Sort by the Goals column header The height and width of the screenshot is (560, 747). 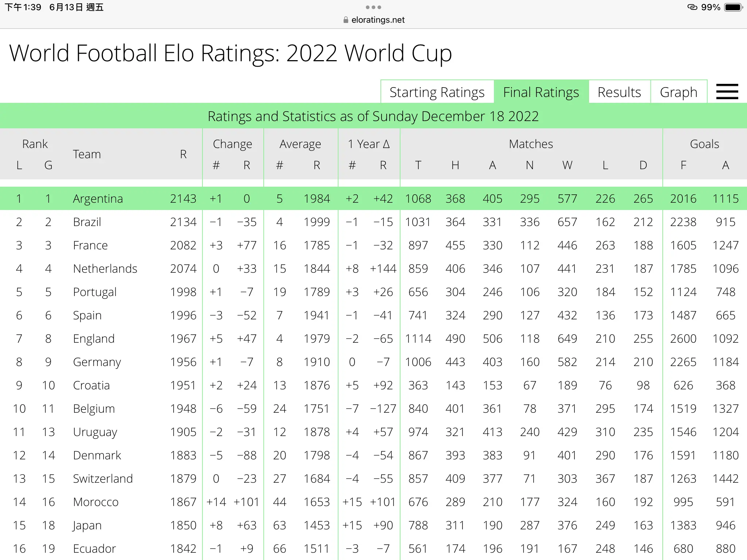tap(705, 144)
